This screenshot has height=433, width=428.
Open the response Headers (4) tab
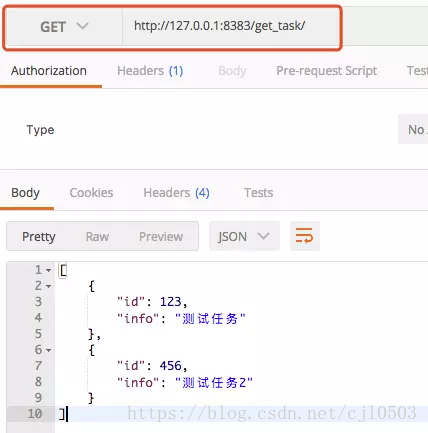coord(176,193)
